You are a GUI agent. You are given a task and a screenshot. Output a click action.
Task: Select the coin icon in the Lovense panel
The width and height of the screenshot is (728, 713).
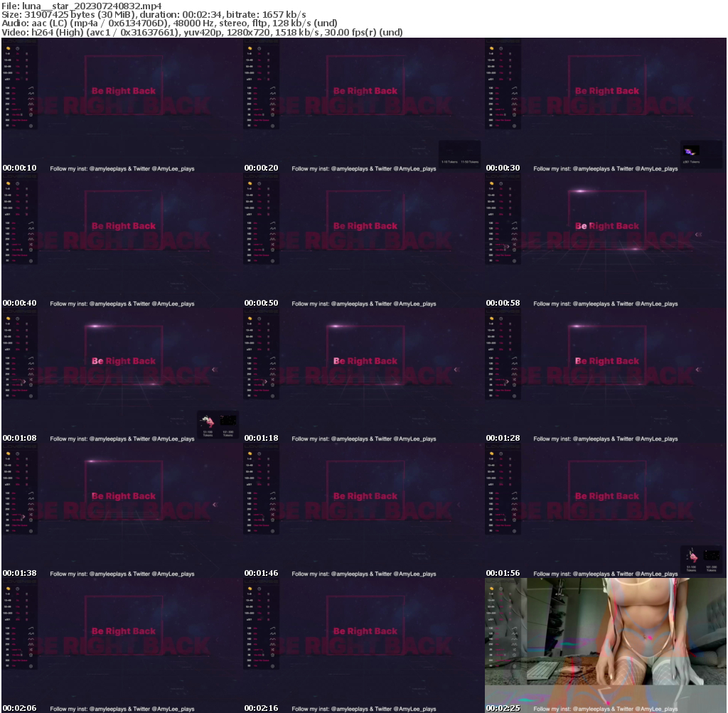(9, 48)
